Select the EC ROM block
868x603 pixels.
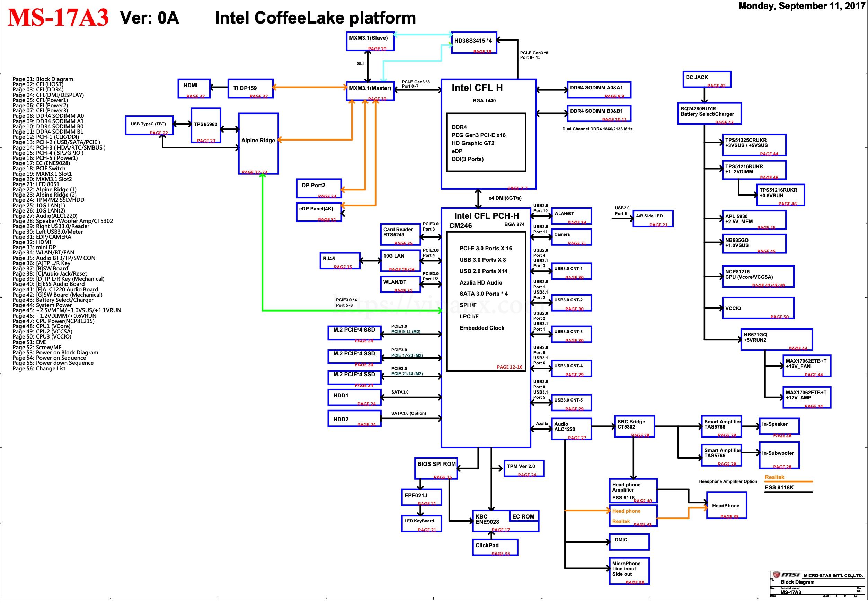[x=524, y=516]
